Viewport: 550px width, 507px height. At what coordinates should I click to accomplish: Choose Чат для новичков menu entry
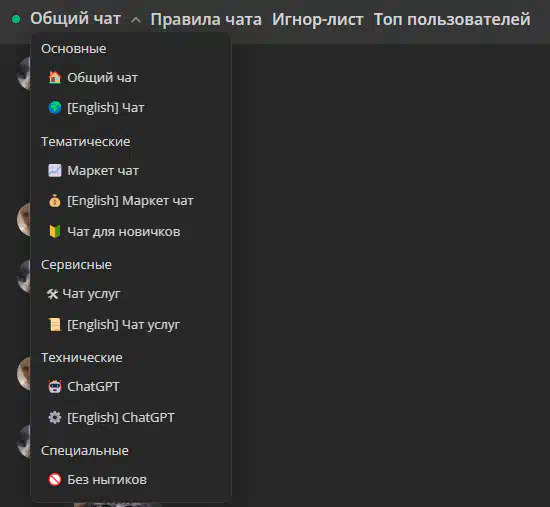click(130, 232)
